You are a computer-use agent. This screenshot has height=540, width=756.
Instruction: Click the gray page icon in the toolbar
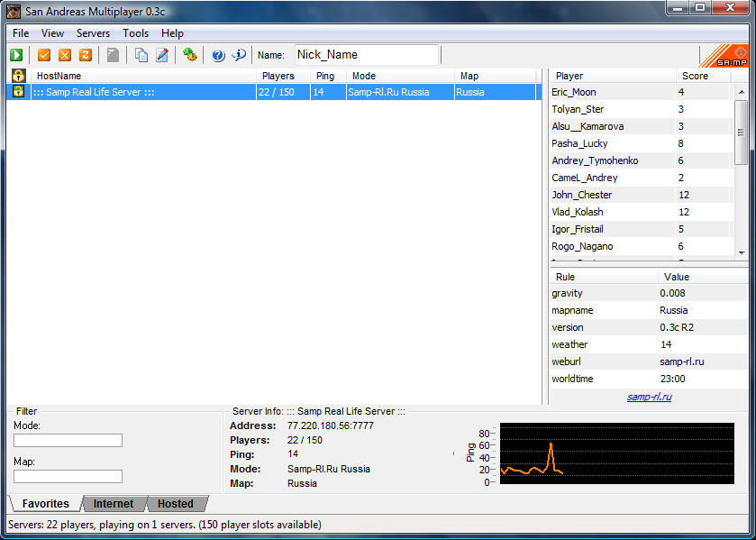(x=113, y=55)
